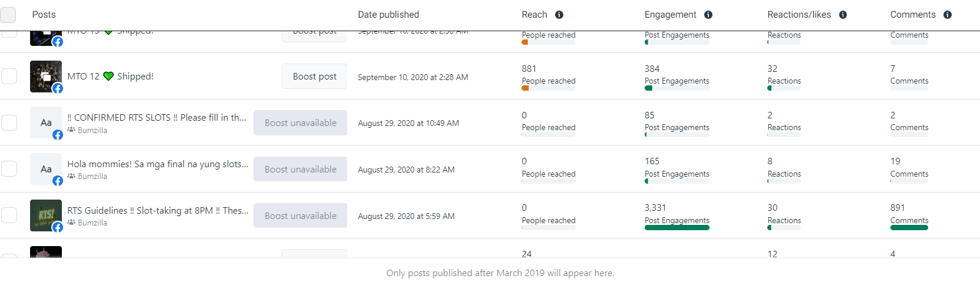The width and height of the screenshot is (980, 282).
Task: Check the RTS Guidelines post checkbox
Action: click(9, 215)
